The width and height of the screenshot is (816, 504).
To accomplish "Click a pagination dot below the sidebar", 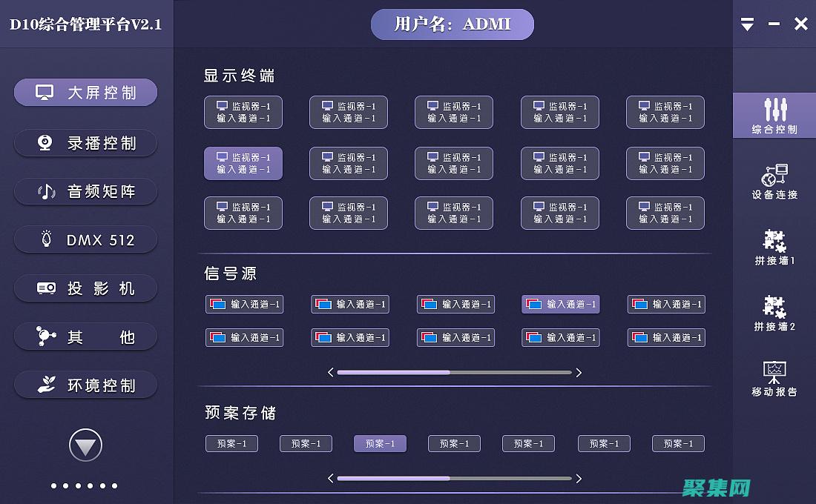I will point(54,485).
